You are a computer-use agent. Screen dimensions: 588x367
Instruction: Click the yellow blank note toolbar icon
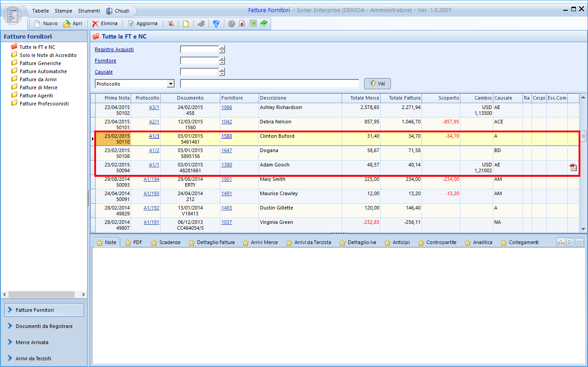click(x=185, y=24)
